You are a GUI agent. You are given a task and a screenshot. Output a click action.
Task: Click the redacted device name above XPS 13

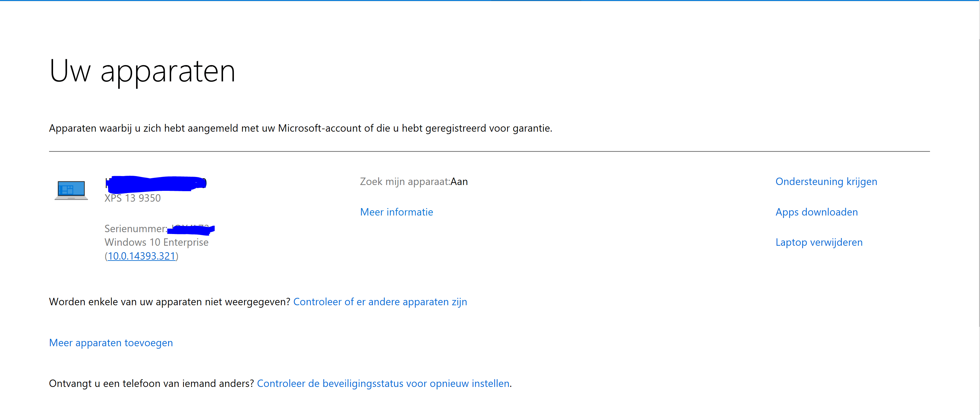click(156, 183)
